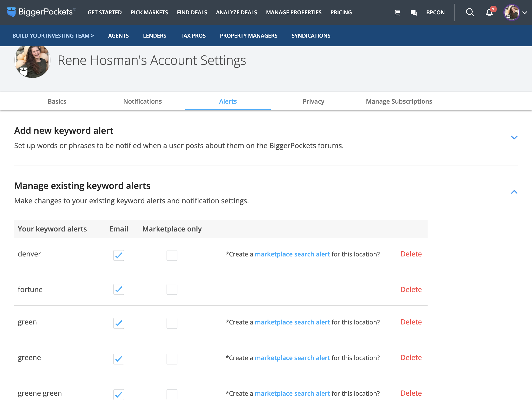Delete the greene green keyword alert
The width and height of the screenshot is (532, 412).
411,393
